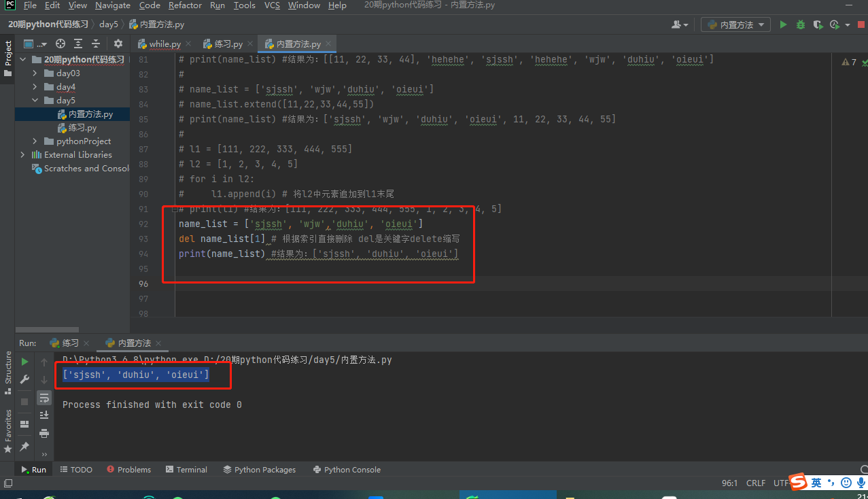Click up-arrow stack trace icon in Run panel
The image size is (868, 499).
pyautogui.click(x=44, y=362)
